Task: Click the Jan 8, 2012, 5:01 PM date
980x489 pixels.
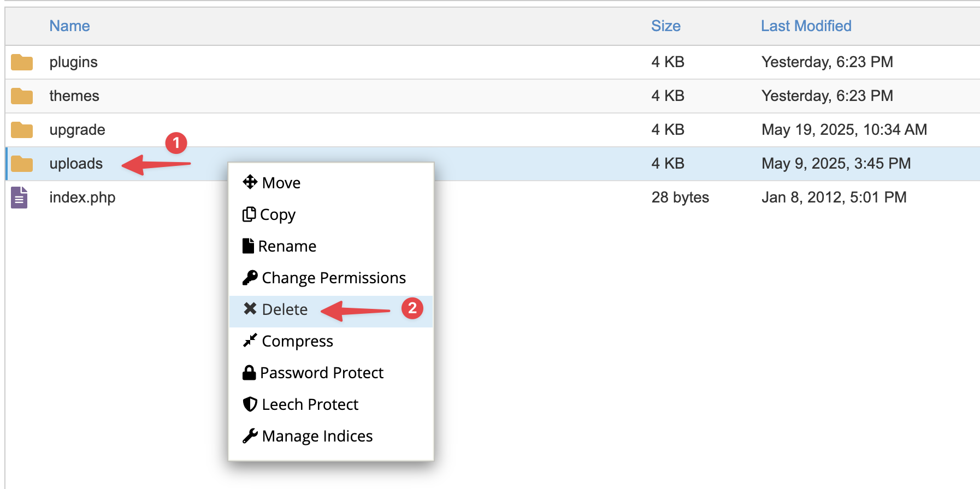Action: pos(834,198)
